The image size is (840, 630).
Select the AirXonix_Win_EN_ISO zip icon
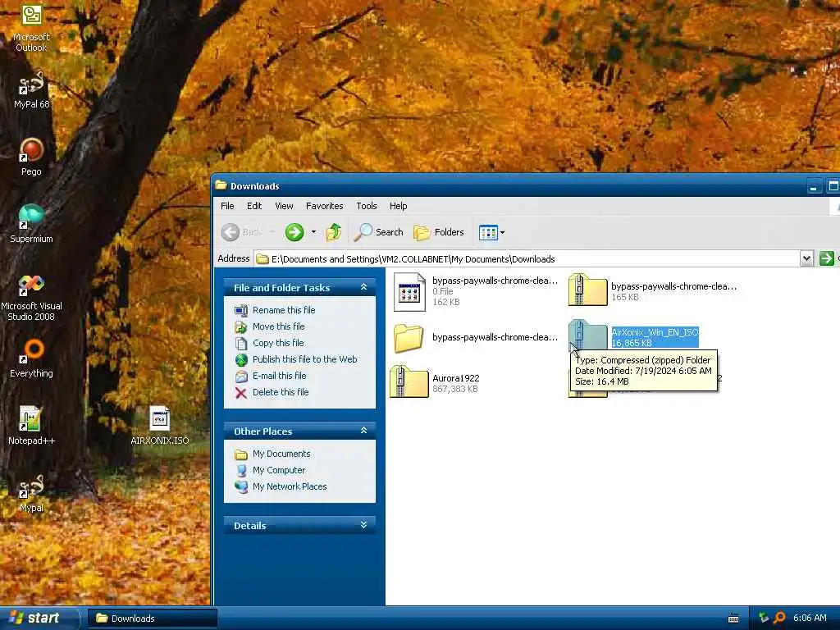(587, 337)
